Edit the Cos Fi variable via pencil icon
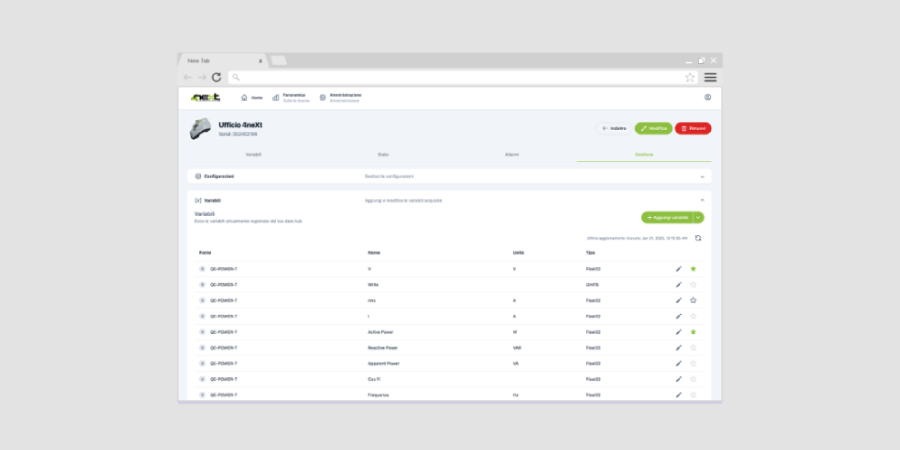This screenshot has width=900, height=450. [678, 379]
